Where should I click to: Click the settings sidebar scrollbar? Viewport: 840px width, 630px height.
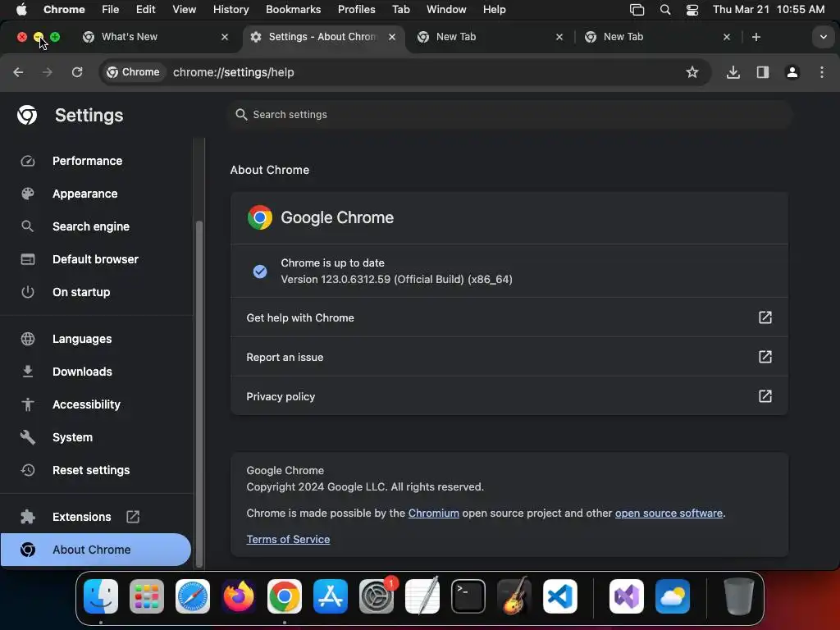(199, 394)
